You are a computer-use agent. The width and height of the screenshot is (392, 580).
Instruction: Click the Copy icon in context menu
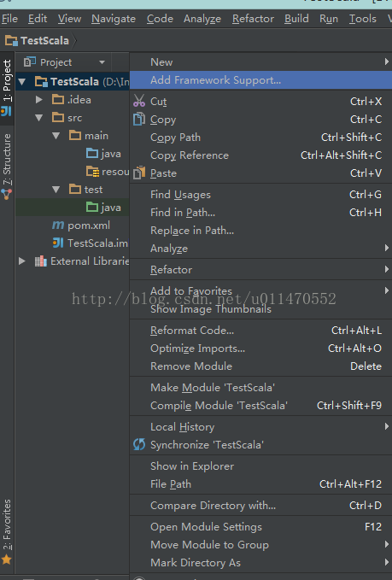pos(139,119)
